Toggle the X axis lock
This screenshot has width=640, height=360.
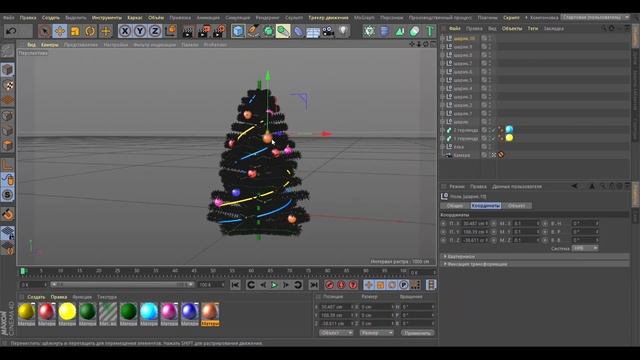pyautogui.click(x=125, y=31)
